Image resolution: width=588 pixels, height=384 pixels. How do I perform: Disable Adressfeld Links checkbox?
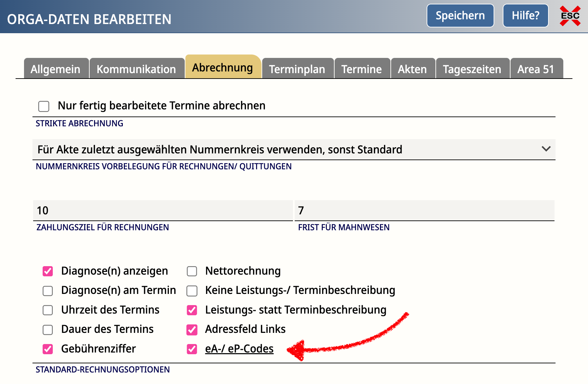(x=192, y=329)
